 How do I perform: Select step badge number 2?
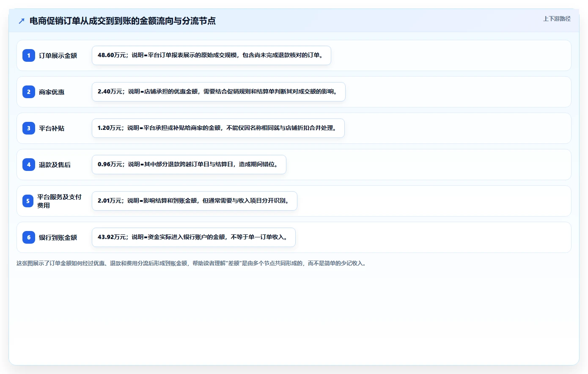click(x=29, y=92)
